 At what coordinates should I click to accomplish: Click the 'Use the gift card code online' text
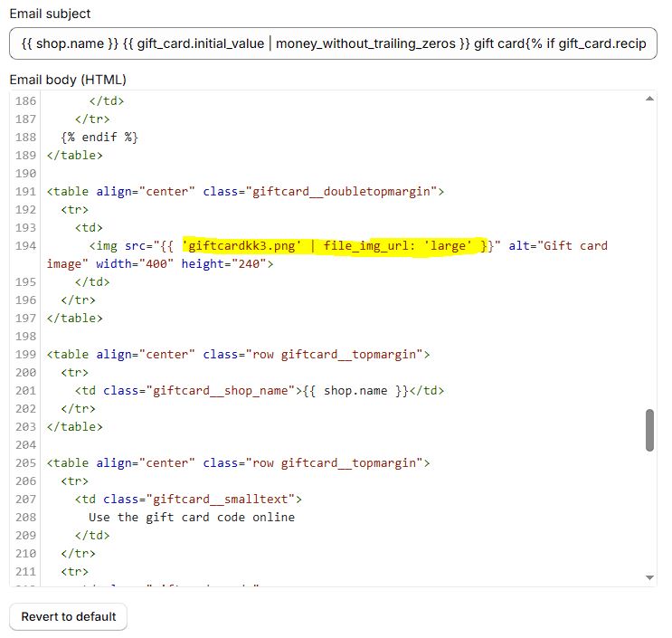pos(192,517)
